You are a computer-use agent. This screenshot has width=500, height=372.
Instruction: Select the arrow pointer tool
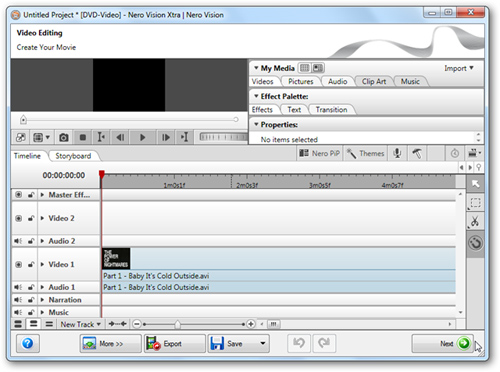[x=475, y=184]
